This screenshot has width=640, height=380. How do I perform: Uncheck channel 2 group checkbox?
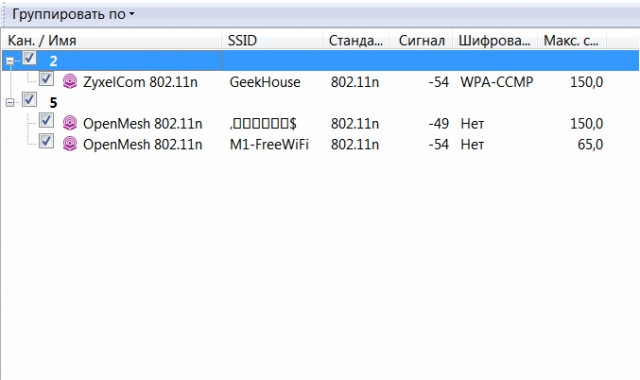click(x=29, y=58)
